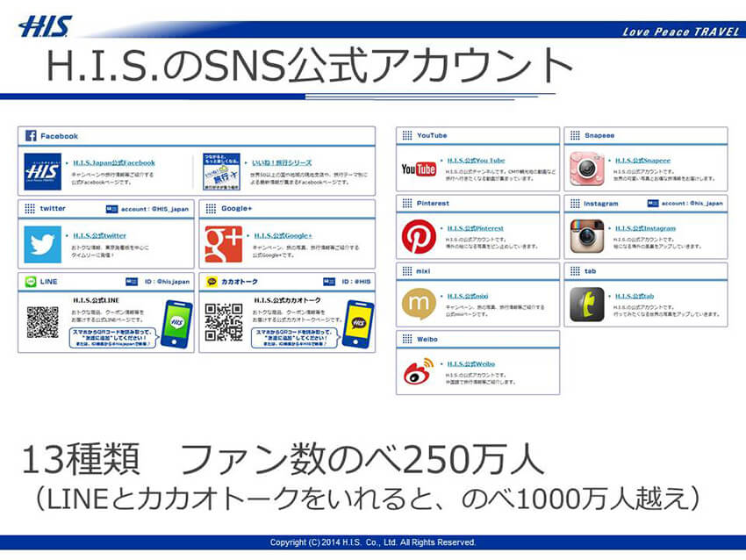The image size is (746, 560).
Task: Click the grid icon beside YouTube heading
Action: coord(406,135)
